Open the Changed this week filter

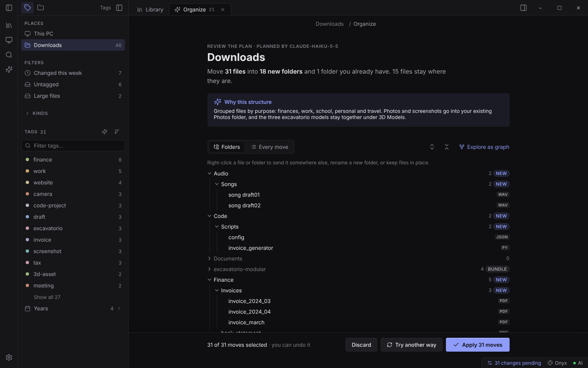click(x=73, y=73)
